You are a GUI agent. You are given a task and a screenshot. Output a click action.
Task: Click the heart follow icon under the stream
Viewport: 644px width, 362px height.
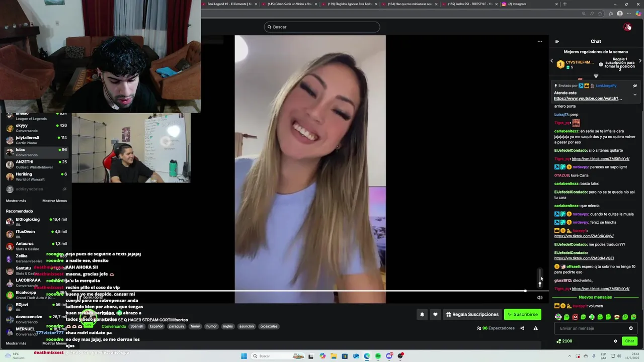point(435,314)
